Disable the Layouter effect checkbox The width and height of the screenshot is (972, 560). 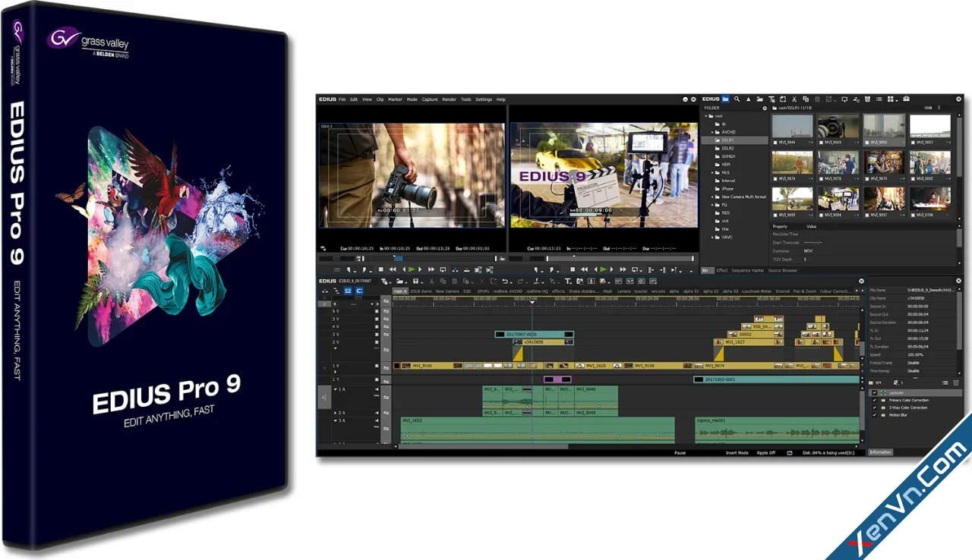(x=873, y=392)
